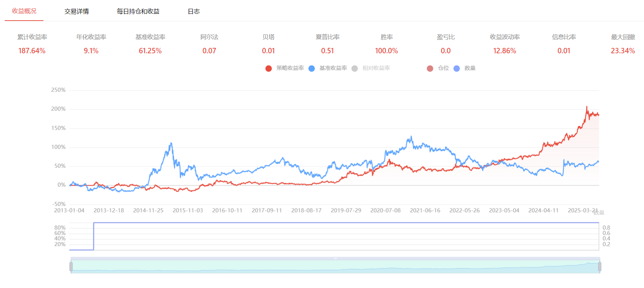This screenshot has width=644, height=288.
Task: Select the 收益概况 tab
Action: pos(24,11)
